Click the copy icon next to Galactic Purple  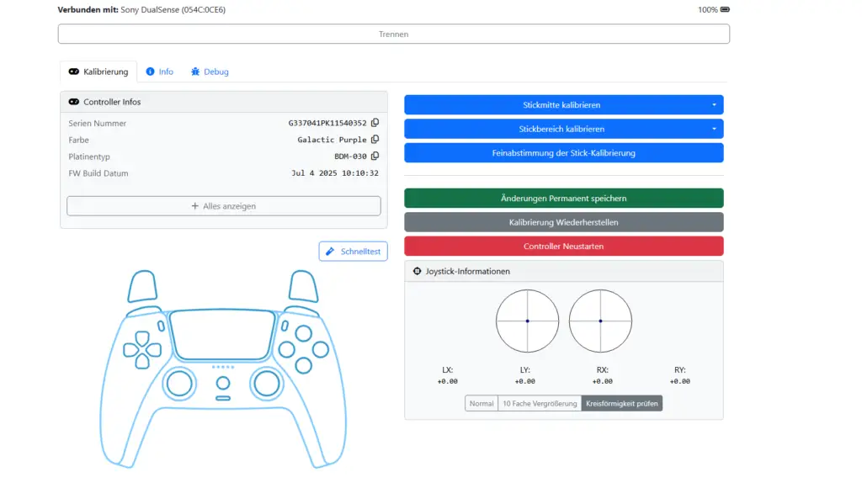click(375, 140)
